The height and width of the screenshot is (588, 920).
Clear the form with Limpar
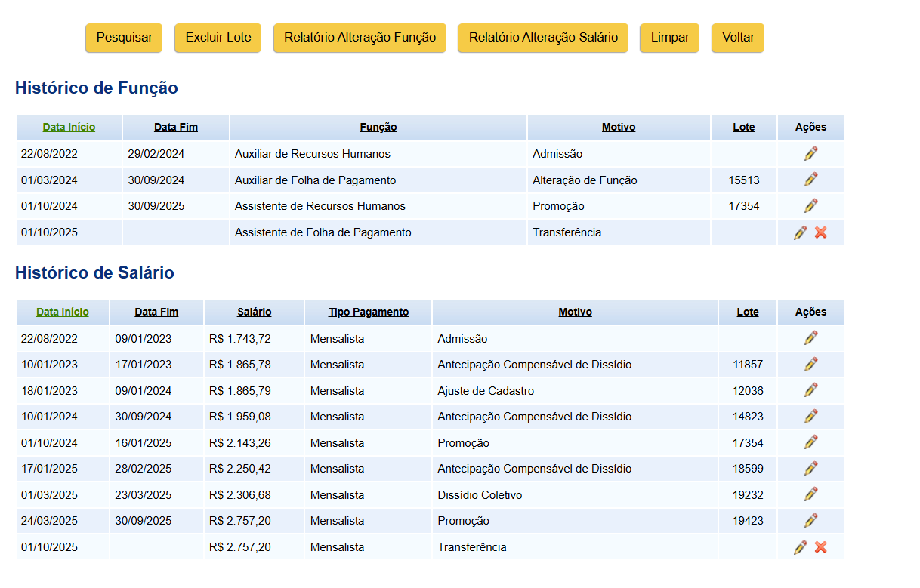click(x=669, y=38)
